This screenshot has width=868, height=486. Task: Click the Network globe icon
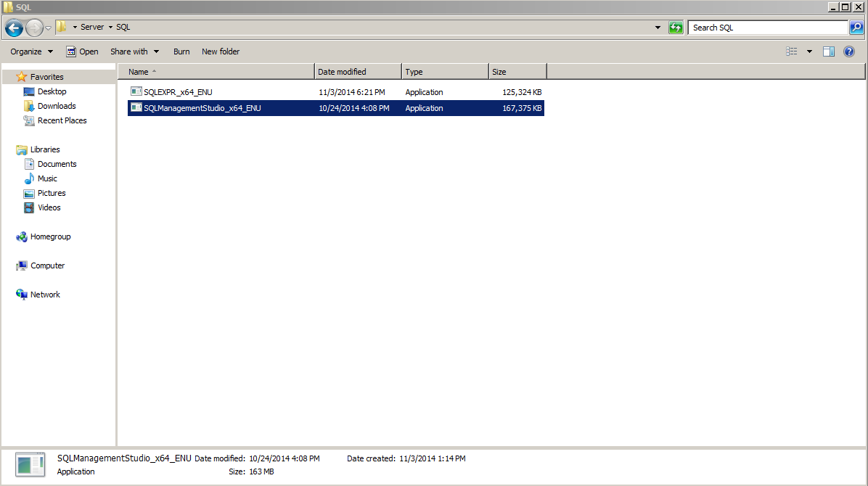(x=22, y=295)
